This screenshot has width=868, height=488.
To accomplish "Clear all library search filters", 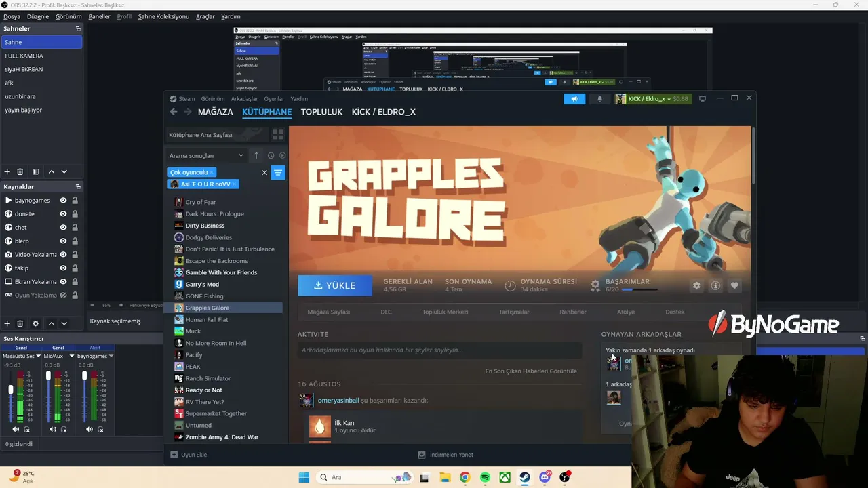I will 264,173.
